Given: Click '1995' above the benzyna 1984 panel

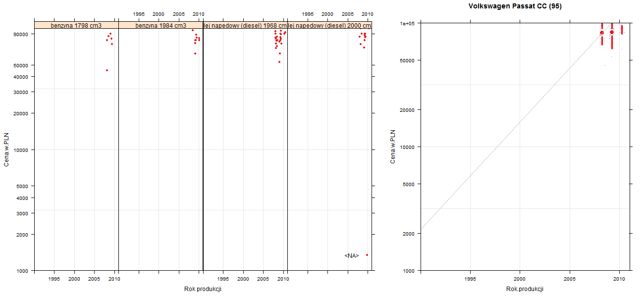Looking at the screenshot, I should coord(139,14).
